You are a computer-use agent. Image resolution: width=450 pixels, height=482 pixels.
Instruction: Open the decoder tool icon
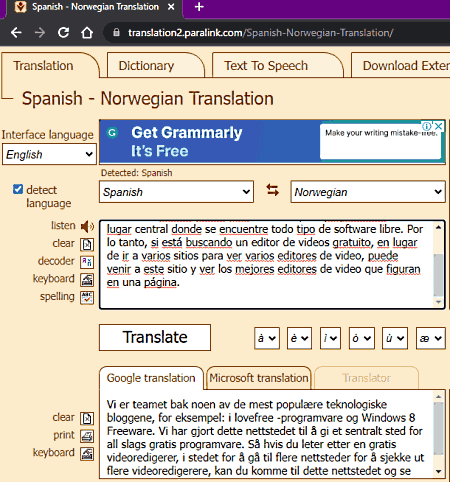pos(87,262)
